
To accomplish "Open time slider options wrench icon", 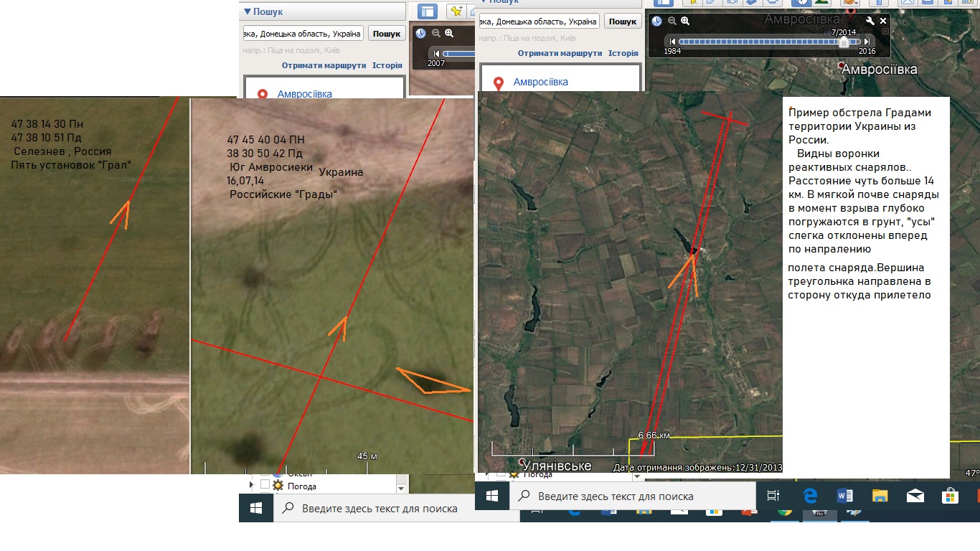I will 871,21.
